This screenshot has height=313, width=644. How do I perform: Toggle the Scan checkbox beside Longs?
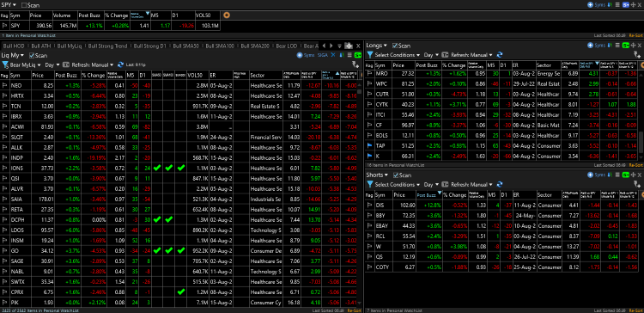pos(395,46)
